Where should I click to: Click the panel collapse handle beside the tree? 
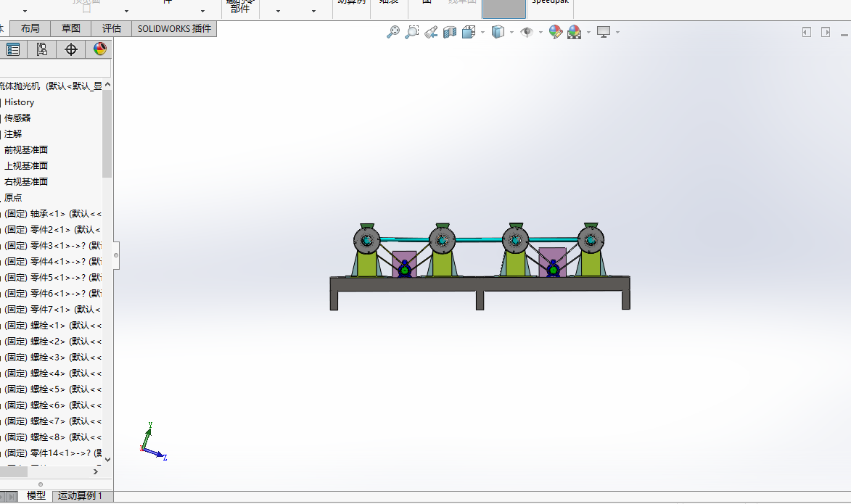tap(116, 255)
